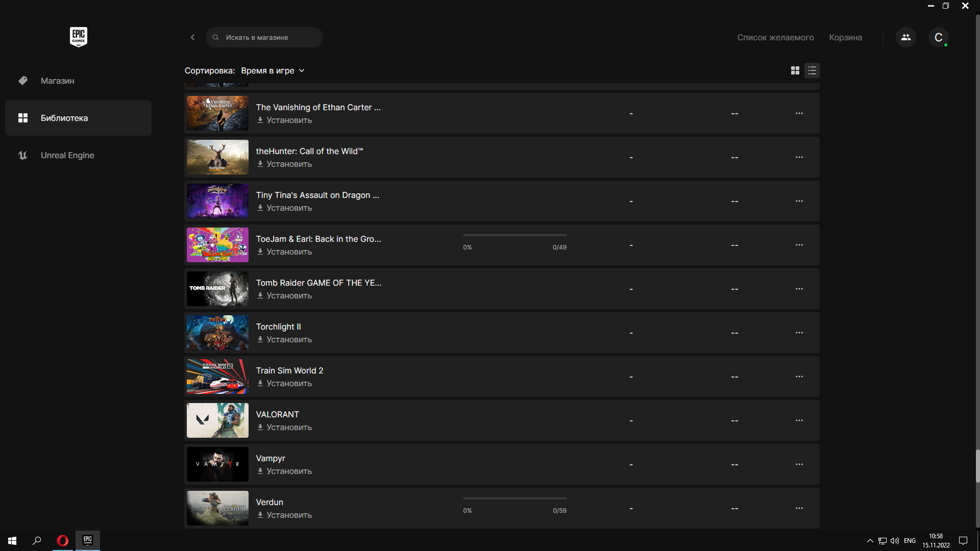Open Windows taskbar search
The height and width of the screenshot is (551, 980).
37,541
